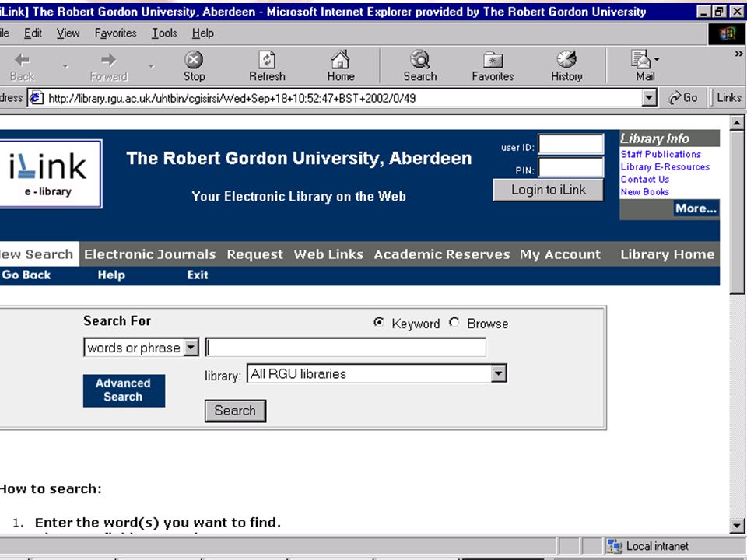Switch to the Web Links tab
Viewport: 747px width, 560px height.
click(328, 254)
